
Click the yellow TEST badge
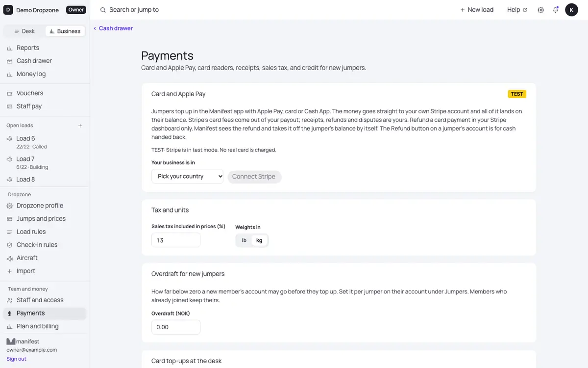tap(517, 94)
